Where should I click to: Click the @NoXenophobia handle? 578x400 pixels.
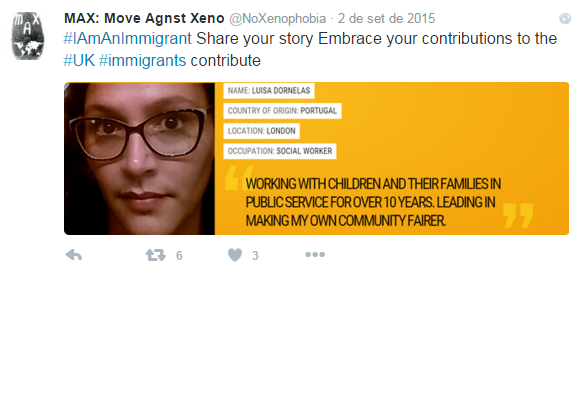pos(278,18)
